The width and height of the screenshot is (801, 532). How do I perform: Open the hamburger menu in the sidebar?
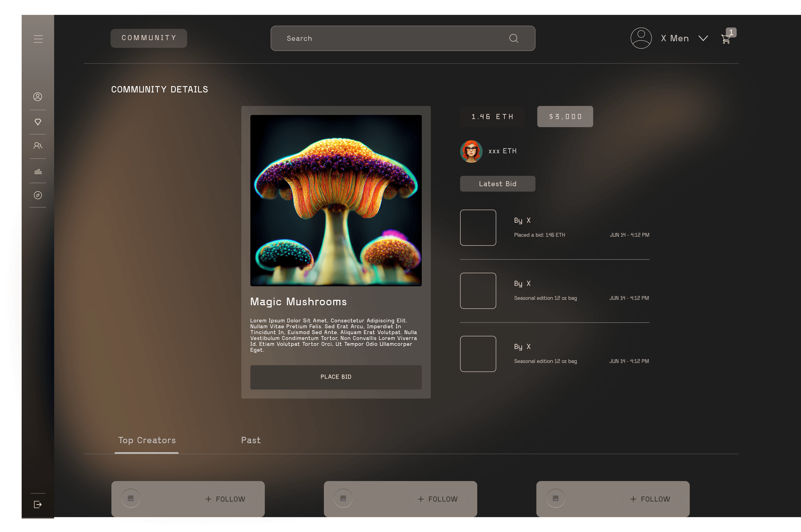coord(38,39)
